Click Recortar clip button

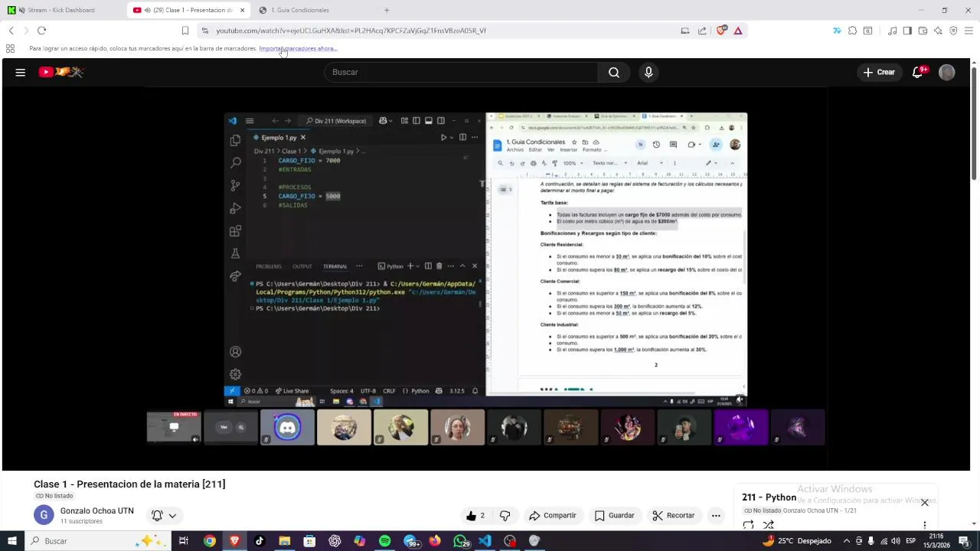click(673, 516)
